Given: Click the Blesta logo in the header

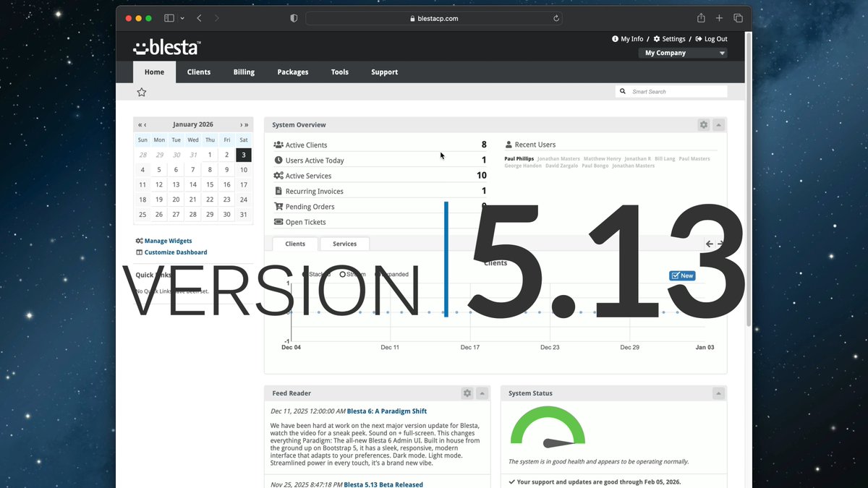Looking at the screenshot, I should coord(166,47).
